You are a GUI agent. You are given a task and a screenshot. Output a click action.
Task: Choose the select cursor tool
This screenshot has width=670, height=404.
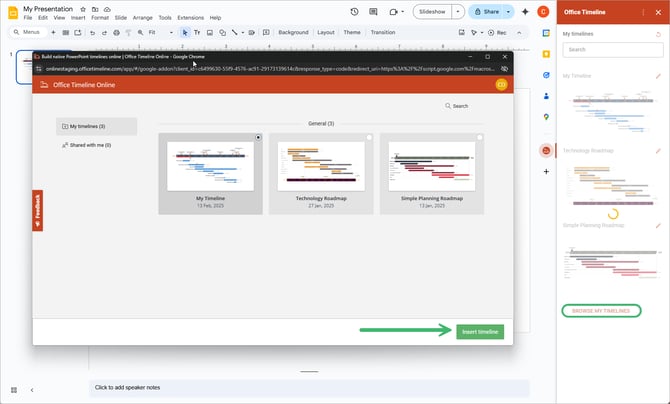[185, 32]
